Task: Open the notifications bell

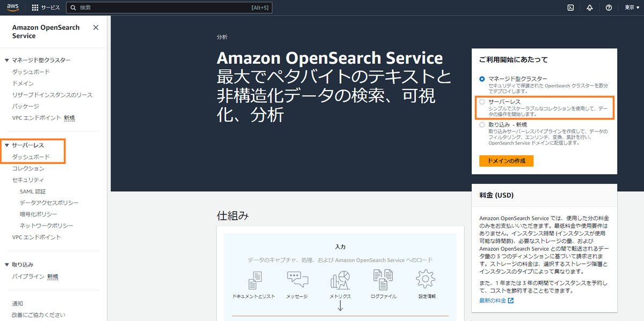Action: point(590,8)
